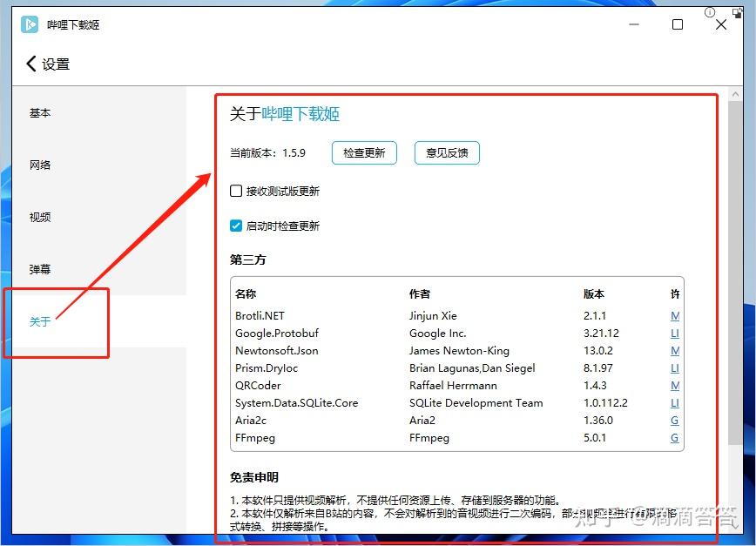Click the Brotli.NET name cell

(x=260, y=316)
